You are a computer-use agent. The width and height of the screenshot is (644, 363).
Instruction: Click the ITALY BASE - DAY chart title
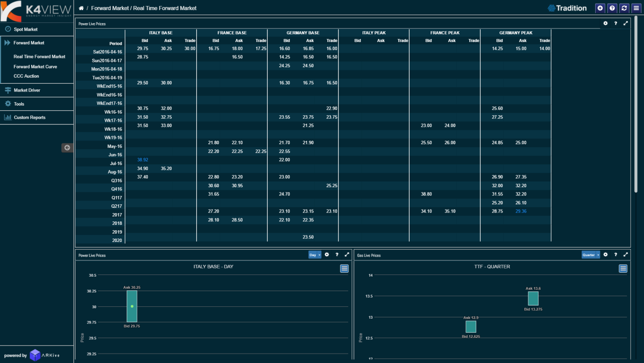tap(213, 267)
